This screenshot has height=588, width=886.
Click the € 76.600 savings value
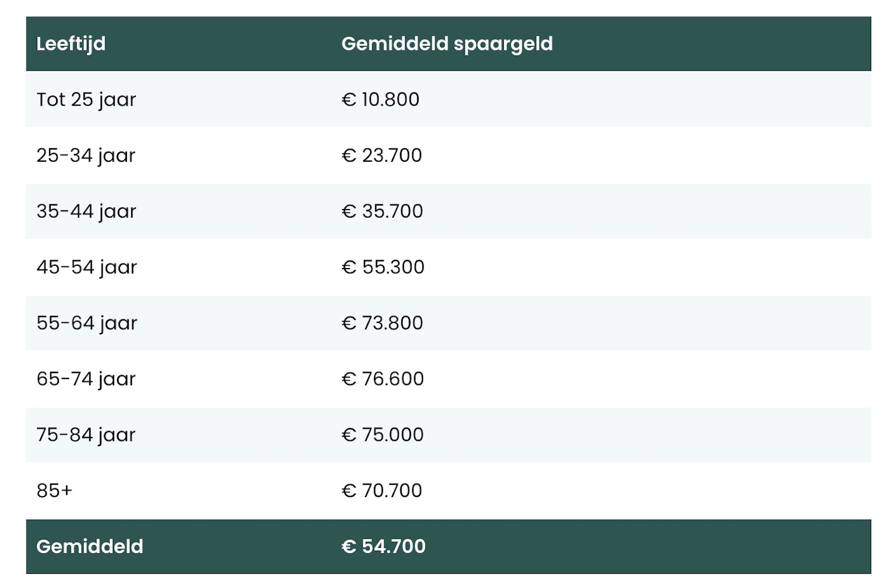[x=383, y=378]
